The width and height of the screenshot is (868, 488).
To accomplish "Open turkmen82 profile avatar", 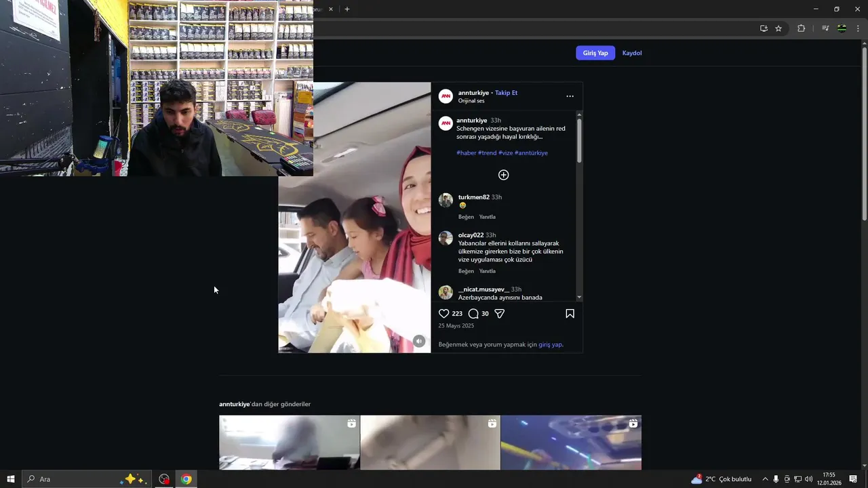I will 446,200.
